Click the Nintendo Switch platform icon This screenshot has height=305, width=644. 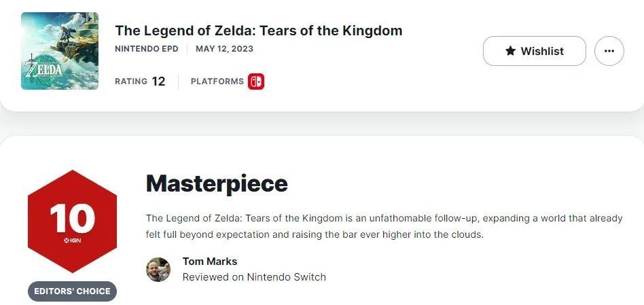(x=256, y=82)
